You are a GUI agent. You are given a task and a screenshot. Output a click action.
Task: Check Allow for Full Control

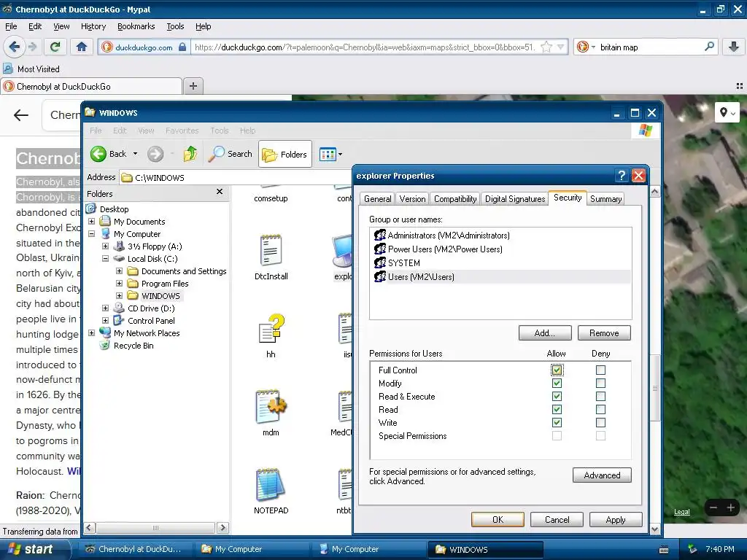click(557, 370)
